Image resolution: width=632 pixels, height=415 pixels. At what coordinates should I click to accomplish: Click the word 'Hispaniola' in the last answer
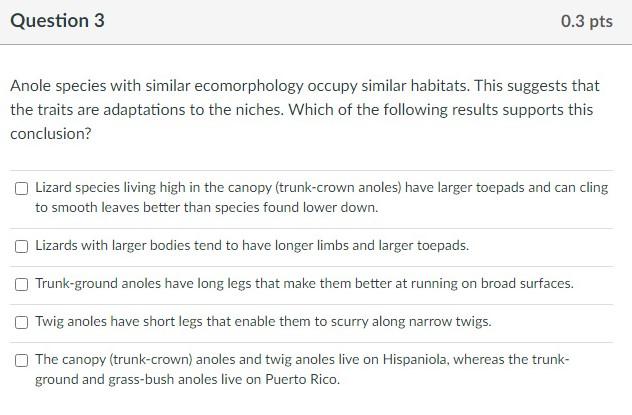coord(416,359)
